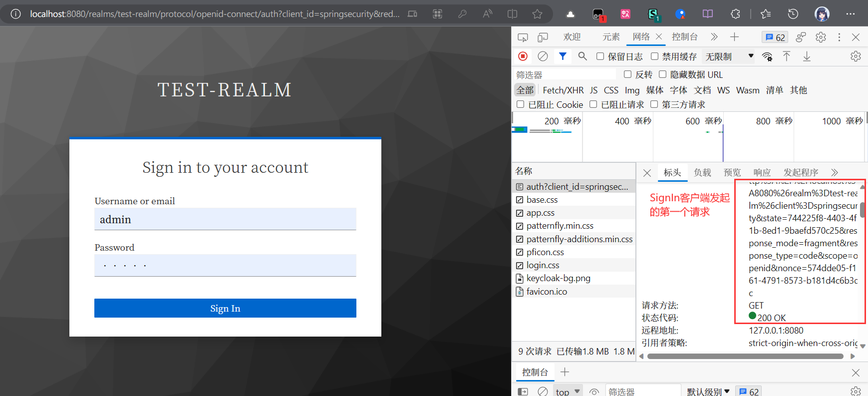Check the 已阻止请求 checkbox
The height and width of the screenshot is (396, 868).
coord(593,104)
